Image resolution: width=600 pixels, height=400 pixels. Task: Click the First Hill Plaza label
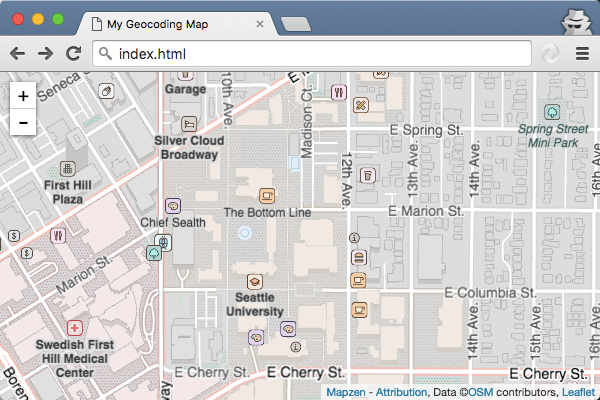(68, 192)
